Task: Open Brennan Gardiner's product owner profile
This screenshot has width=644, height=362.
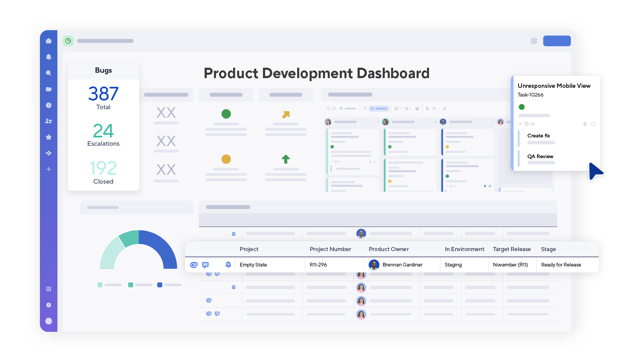Action: (x=374, y=265)
